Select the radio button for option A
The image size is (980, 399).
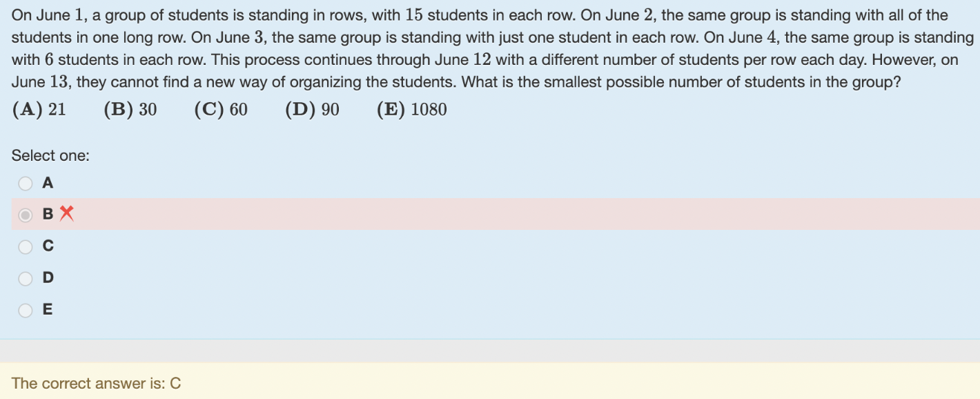click(26, 184)
